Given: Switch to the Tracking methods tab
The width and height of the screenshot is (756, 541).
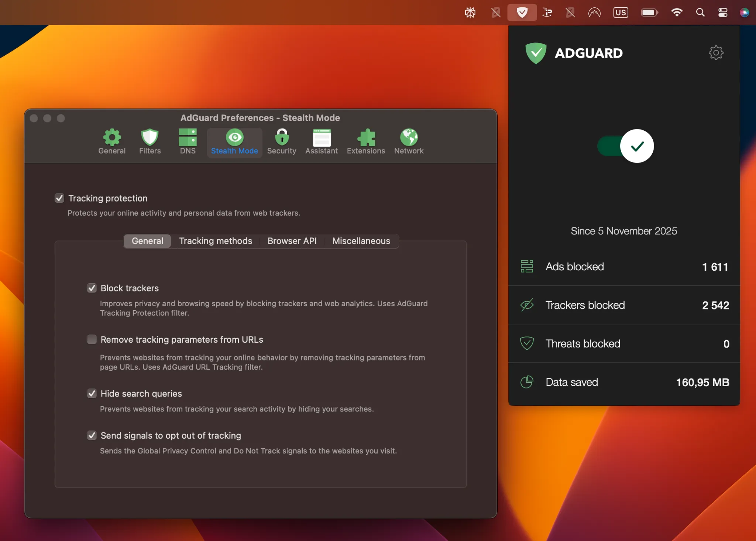Looking at the screenshot, I should click(x=216, y=241).
